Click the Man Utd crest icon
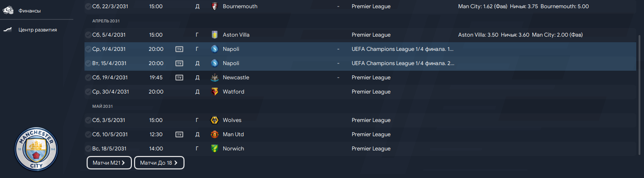 point(215,134)
